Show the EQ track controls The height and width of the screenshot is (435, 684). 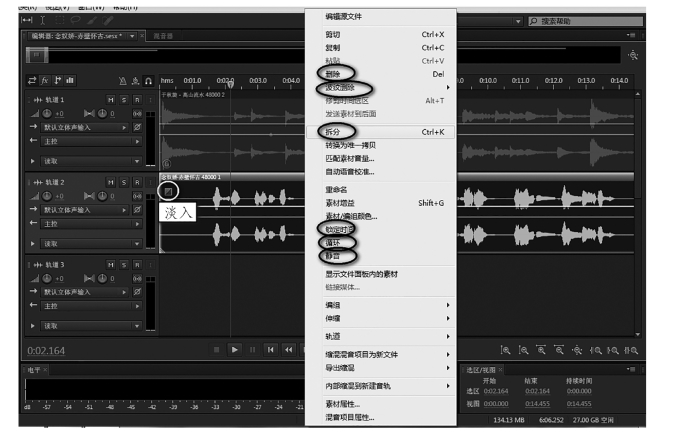(x=70, y=80)
